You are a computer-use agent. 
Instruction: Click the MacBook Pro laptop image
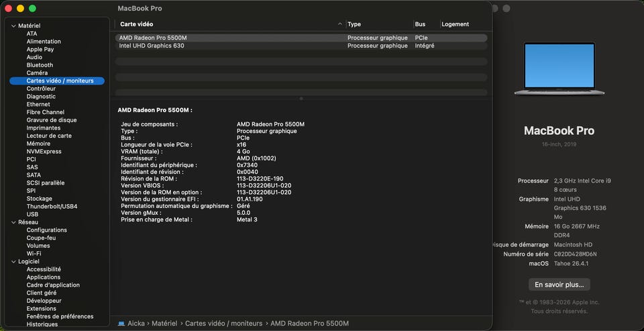pos(559,68)
